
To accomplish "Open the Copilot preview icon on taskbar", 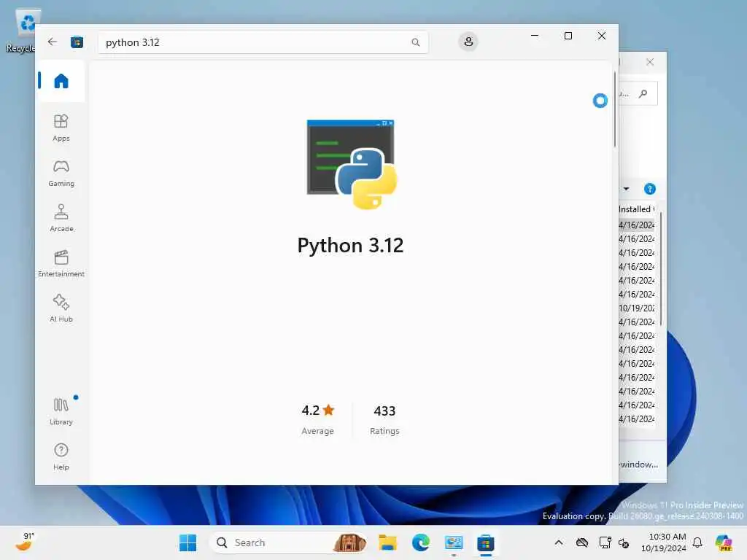I will click(723, 542).
